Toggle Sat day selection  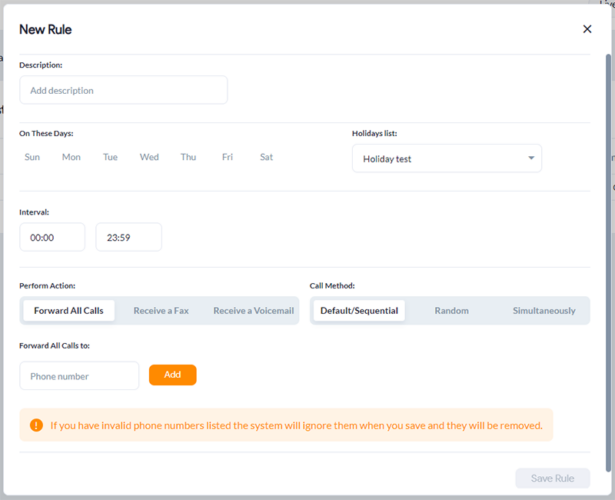pos(266,157)
